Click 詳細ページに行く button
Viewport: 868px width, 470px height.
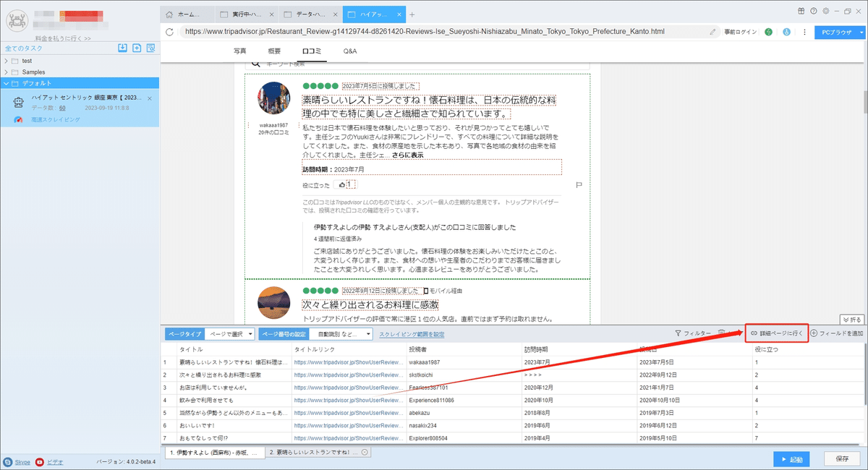tap(776, 333)
